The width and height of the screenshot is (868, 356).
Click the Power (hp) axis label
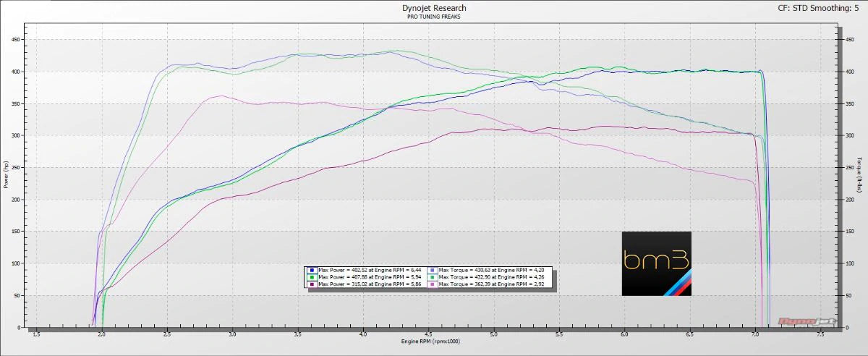6,174
